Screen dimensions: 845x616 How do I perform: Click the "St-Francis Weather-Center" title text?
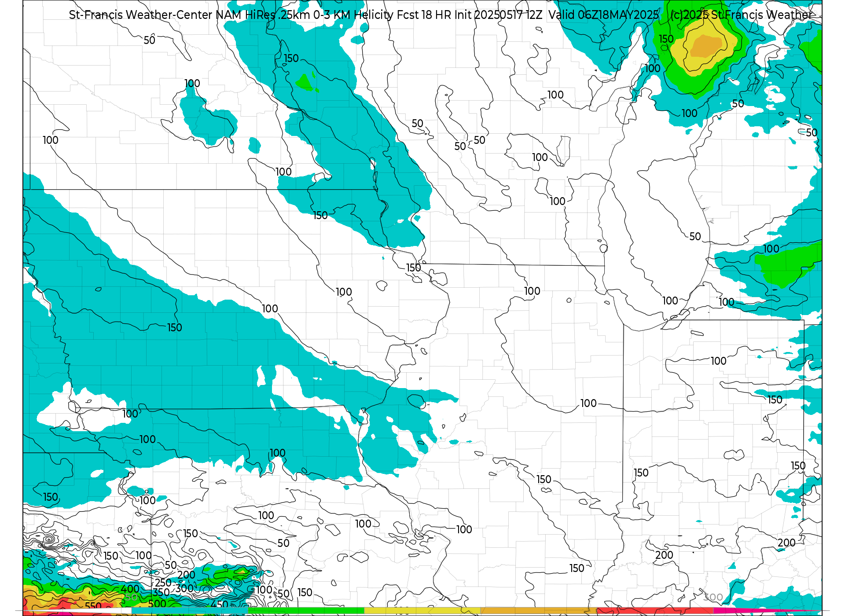pos(141,15)
